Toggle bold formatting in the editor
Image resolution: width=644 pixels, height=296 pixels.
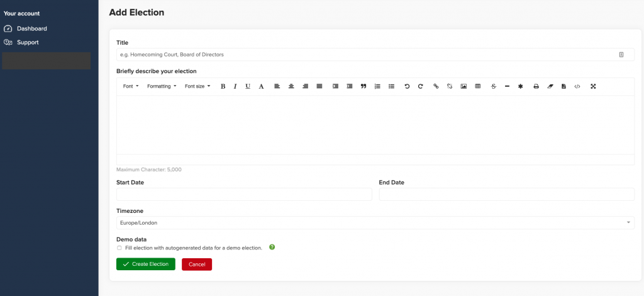[x=223, y=86]
